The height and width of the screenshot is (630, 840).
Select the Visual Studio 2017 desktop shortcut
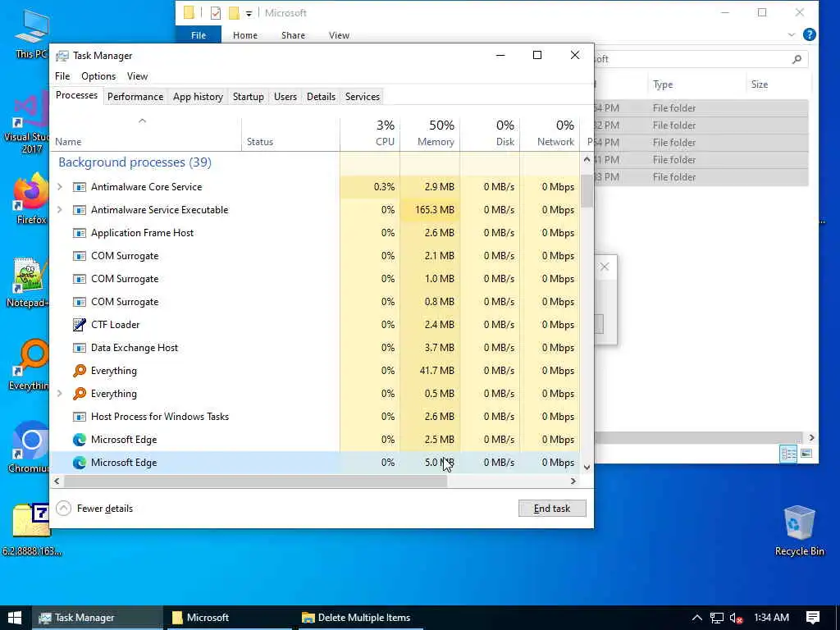(x=28, y=123)
